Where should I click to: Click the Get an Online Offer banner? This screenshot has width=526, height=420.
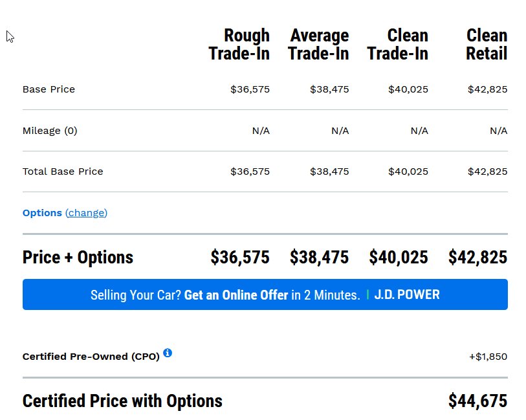click(265, 294)
